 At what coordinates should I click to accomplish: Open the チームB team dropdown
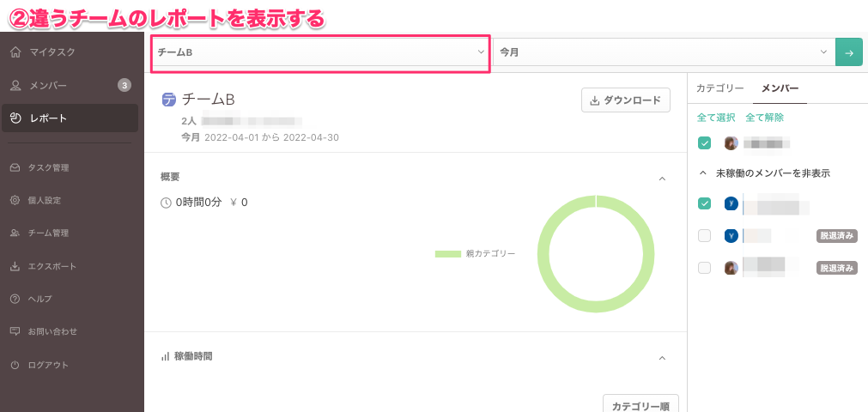320,52
